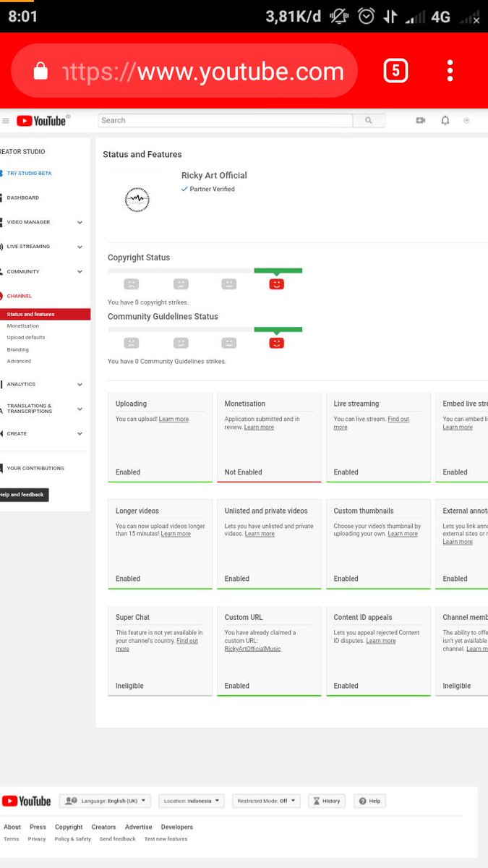Open the Copyright footer link
488x868 pixels.
(x=69, y=827)
